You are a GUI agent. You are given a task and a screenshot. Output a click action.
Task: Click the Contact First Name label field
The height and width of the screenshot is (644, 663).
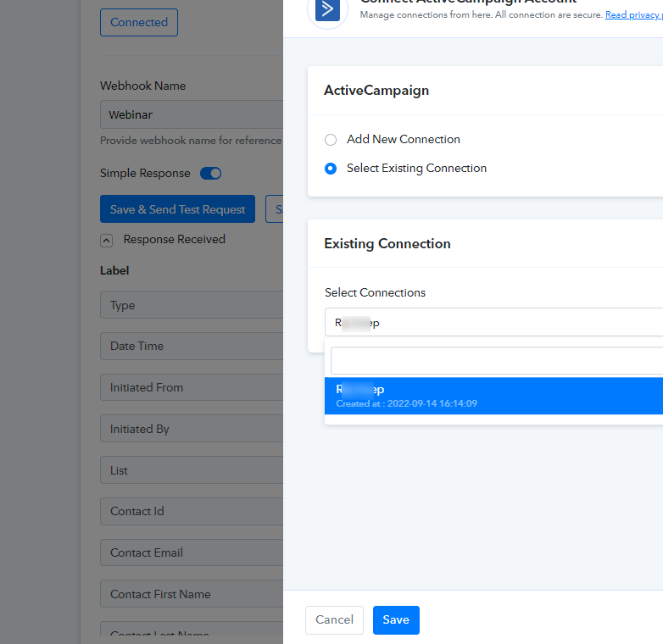(192, 594)
